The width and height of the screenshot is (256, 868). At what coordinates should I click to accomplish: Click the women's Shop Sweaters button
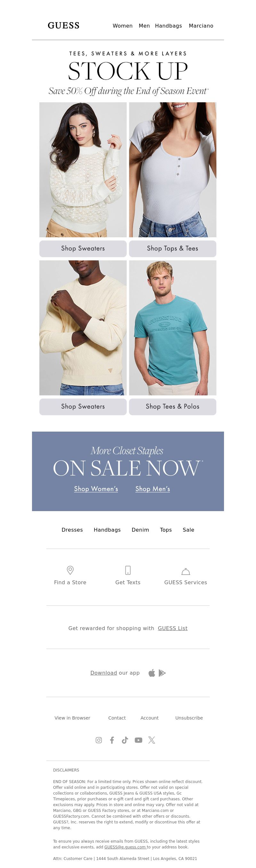click(x=83, y=248)
